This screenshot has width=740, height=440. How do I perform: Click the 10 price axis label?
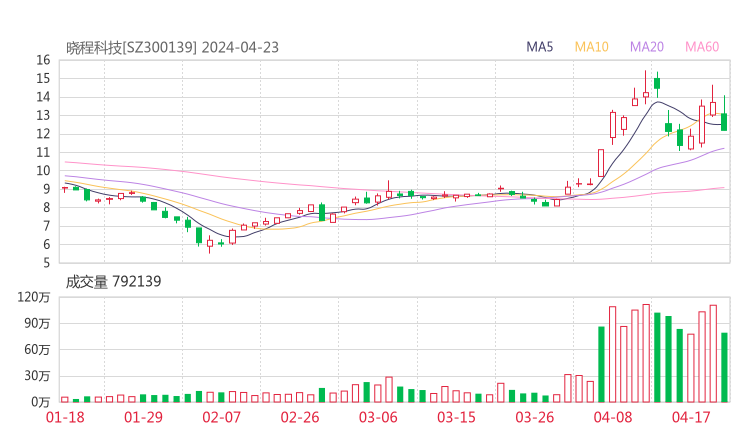click(43, 171)
